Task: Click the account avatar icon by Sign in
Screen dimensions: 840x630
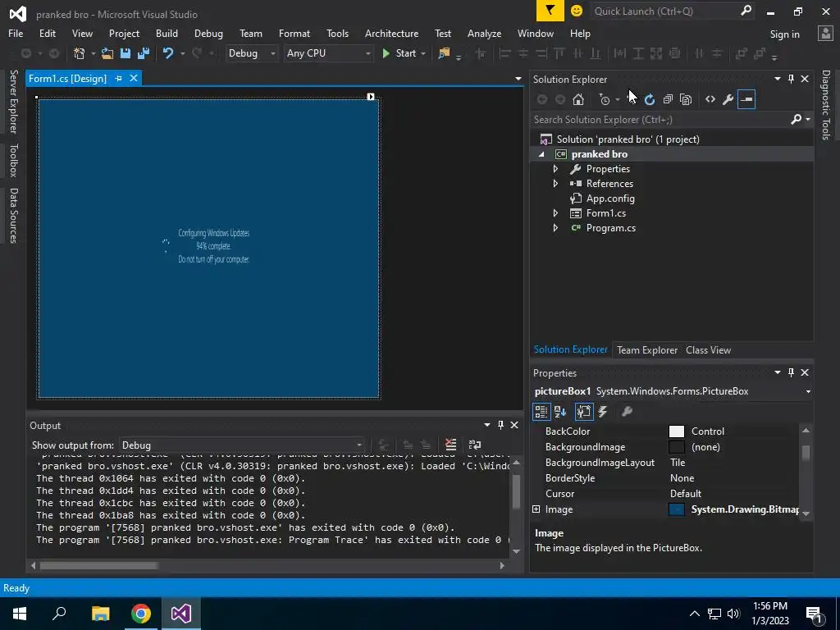Action: (x=825, y=33)
